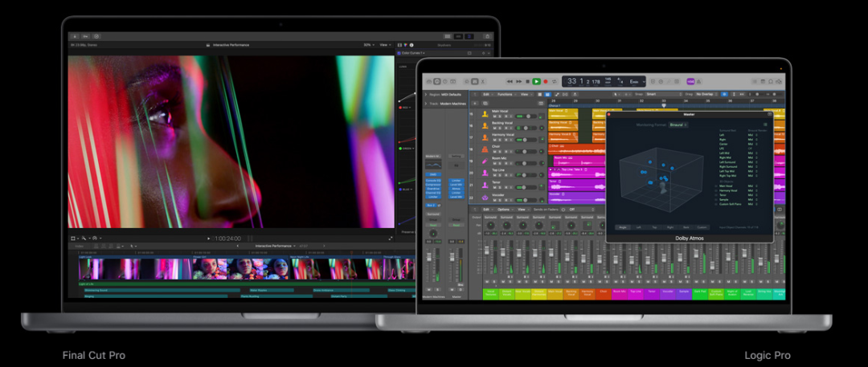Screen dimensions: 868x367
Task: Start playback with the green Play button in Logic Pro
Action: 536,81
